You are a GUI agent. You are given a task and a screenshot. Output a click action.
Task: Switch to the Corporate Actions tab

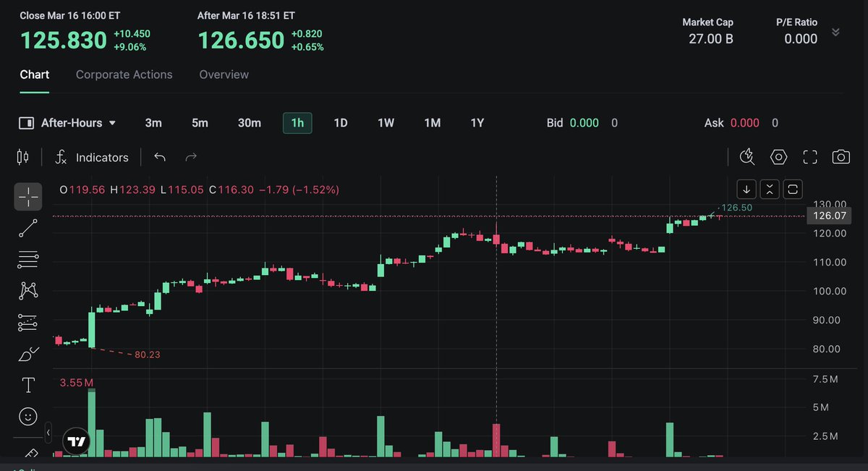pos(124,75)
